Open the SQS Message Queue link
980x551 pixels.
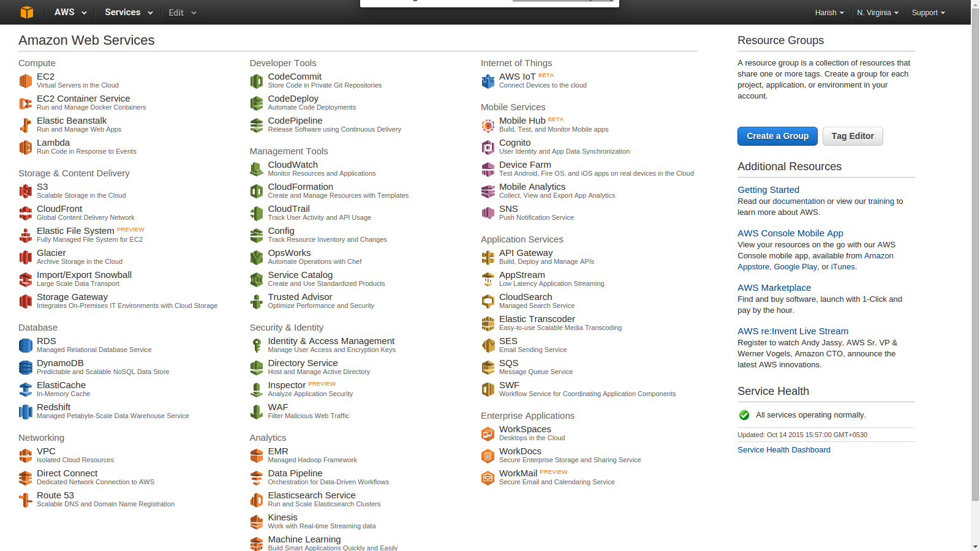(508, 363)
